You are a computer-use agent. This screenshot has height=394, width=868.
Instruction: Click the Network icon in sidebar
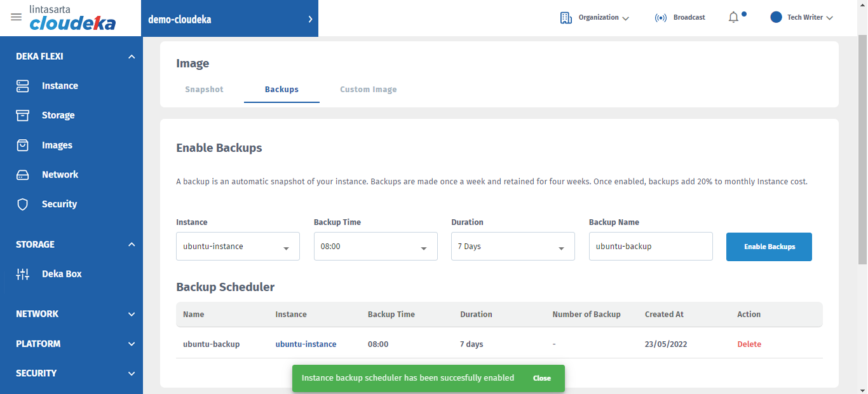23,175
